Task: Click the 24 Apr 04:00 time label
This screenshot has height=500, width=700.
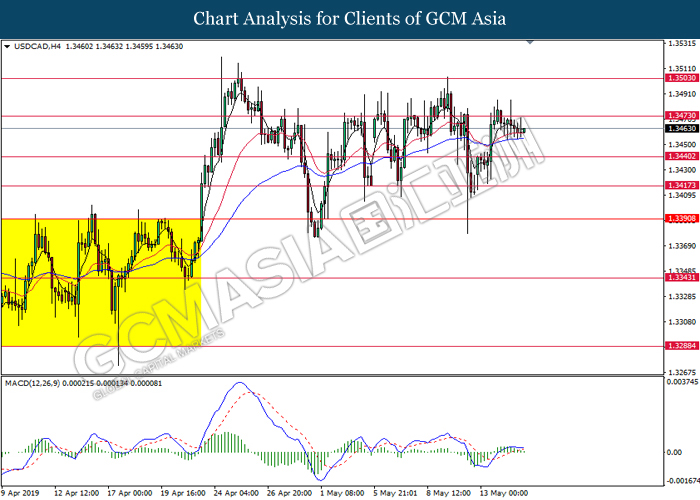Action: pyautogui.click(x=236, y=493)
